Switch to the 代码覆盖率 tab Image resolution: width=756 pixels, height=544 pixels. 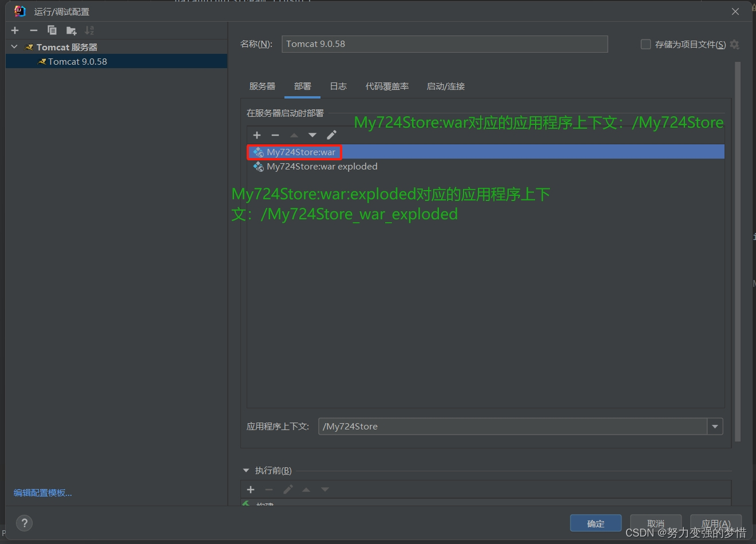click(x=387, y=86)
